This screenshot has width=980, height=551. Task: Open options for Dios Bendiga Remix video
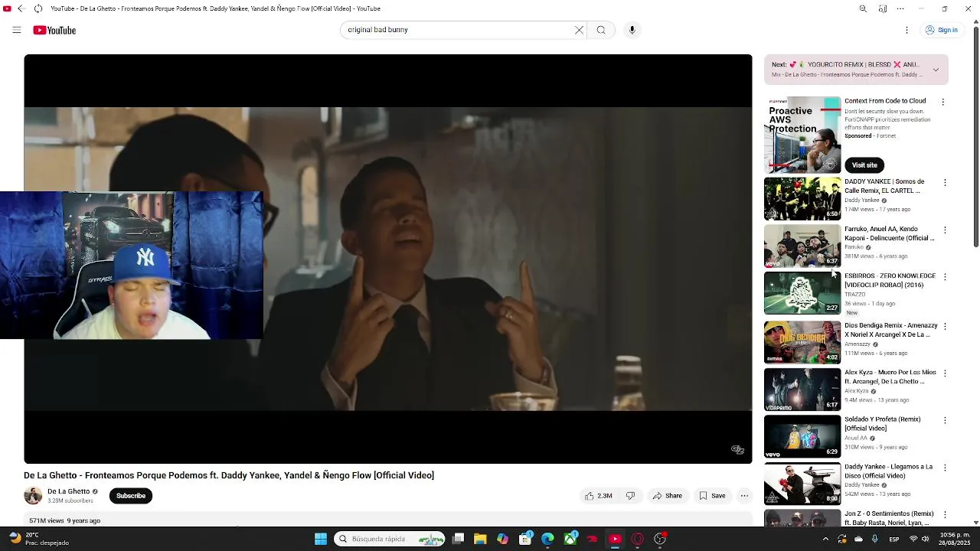tap(945, 326)
